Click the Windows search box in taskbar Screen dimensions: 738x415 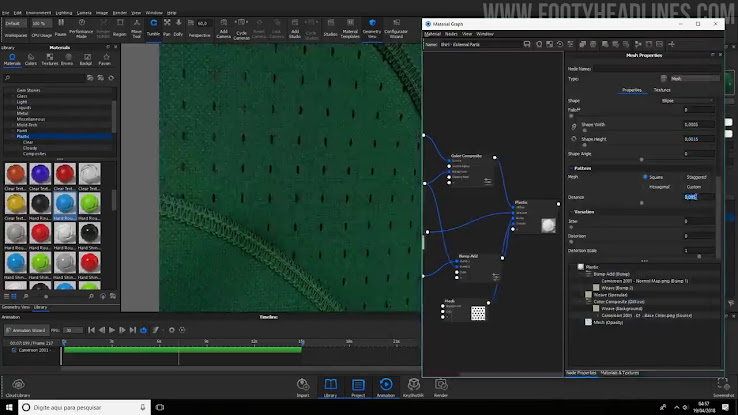[85, 407]
